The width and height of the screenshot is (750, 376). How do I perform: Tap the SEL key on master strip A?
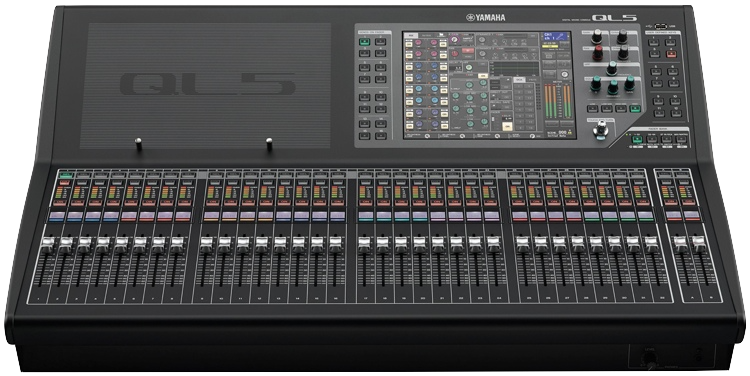[x=664, y=176]
